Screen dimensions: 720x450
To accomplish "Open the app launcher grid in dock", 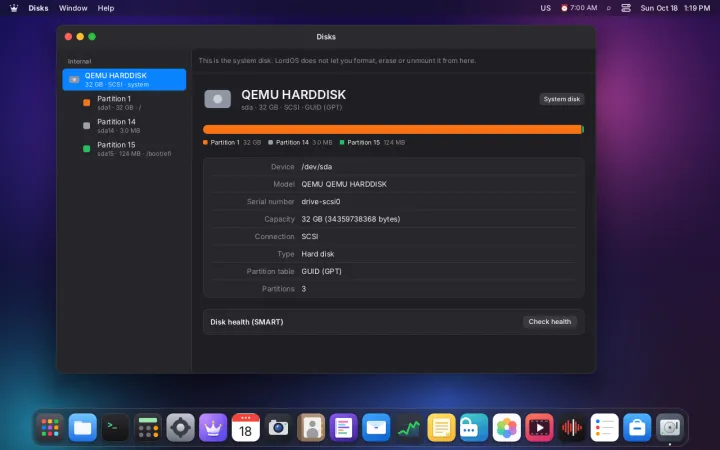I will click(50, 428).
